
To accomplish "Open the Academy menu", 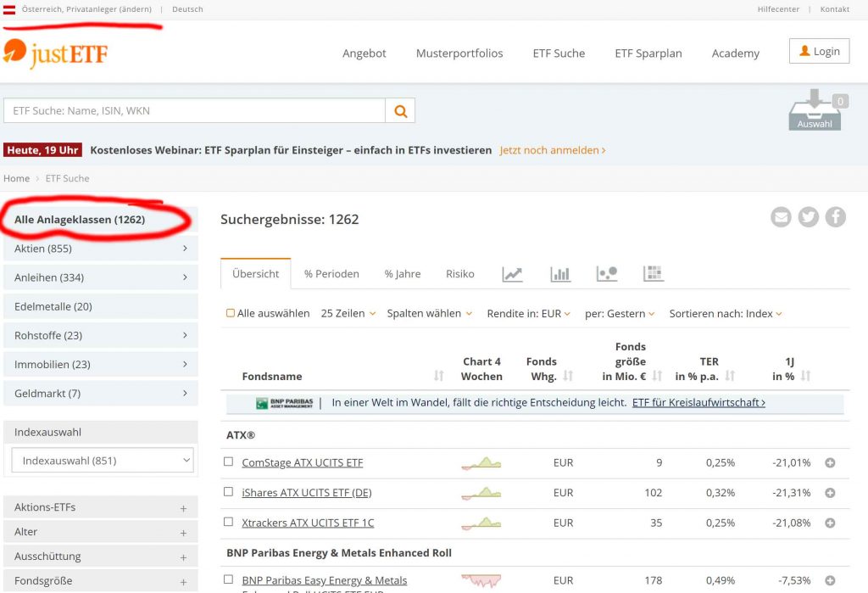I will (735, 53).
